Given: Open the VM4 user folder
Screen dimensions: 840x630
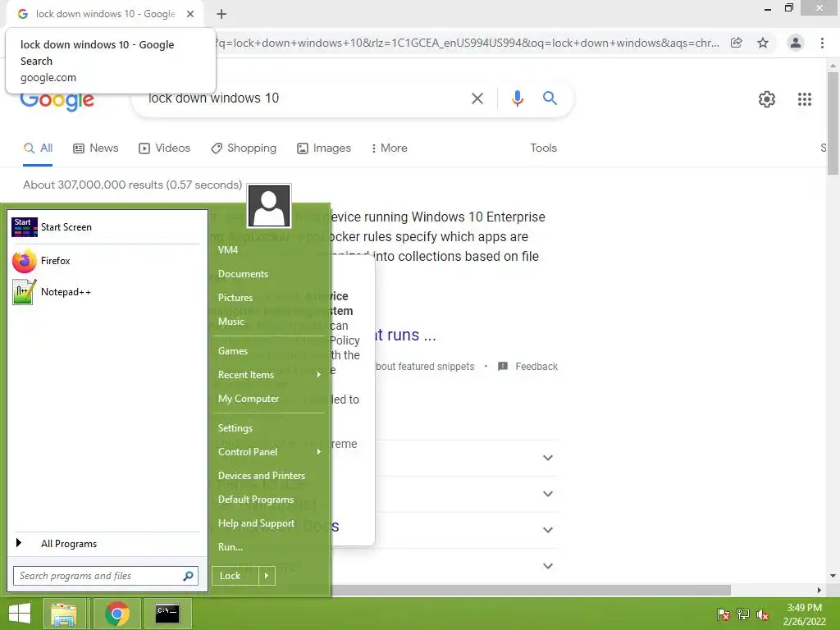Looking at the screenshot, I should (x=228, y=249).
